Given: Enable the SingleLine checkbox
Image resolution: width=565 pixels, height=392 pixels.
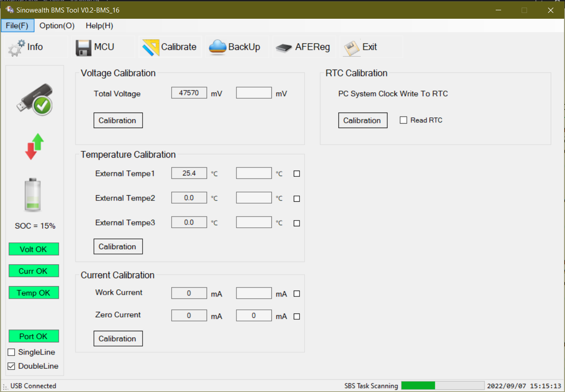Looking at the screenshot, I should [x=11, y=352].
